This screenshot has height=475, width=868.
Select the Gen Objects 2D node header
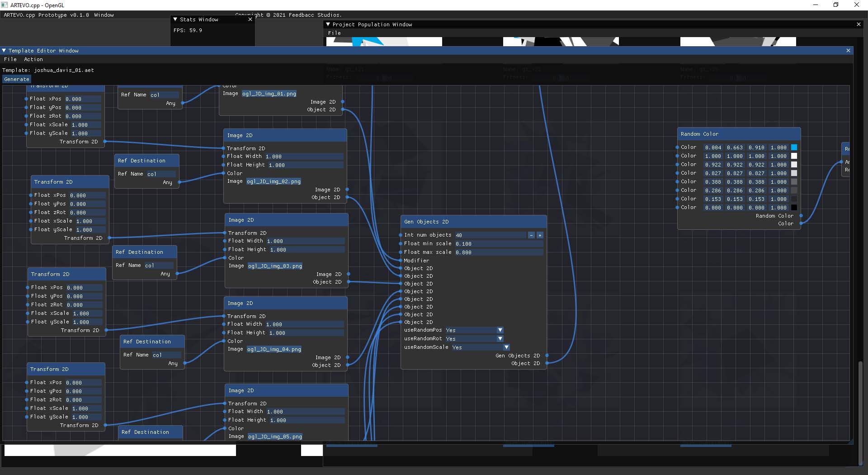point(474,222)
